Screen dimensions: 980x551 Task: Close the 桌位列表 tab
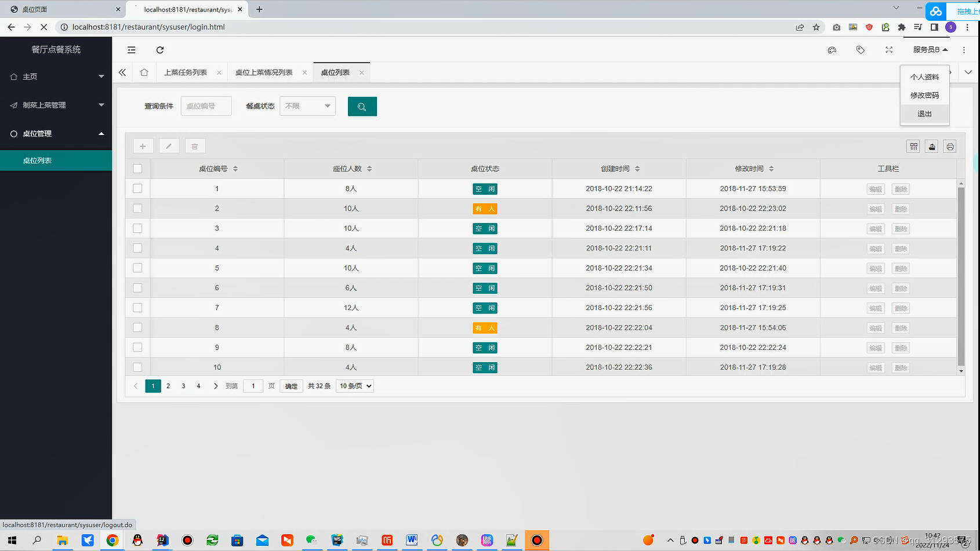(x=361, y=72)
